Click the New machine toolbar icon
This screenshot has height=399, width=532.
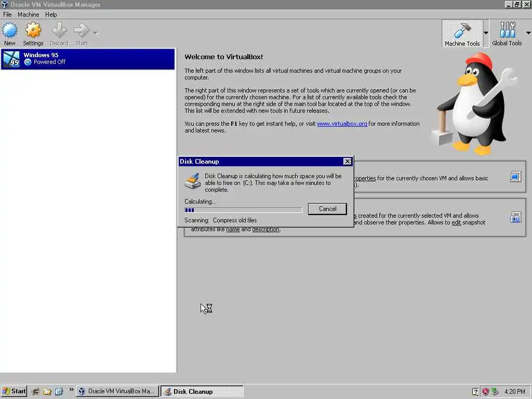(9, 31)
